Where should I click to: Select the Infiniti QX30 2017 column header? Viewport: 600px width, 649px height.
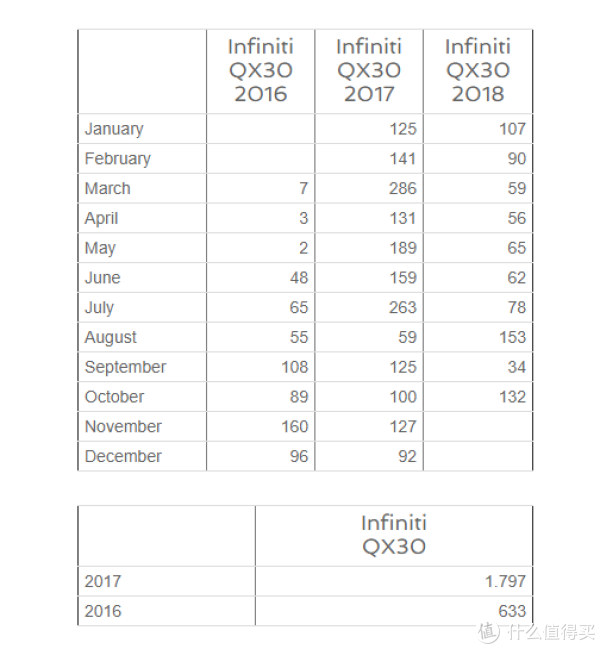(369, 70)
